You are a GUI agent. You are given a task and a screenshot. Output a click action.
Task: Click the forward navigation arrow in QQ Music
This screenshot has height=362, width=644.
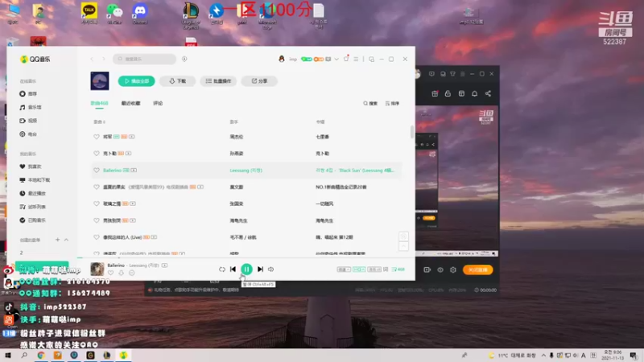coord(104,59)
